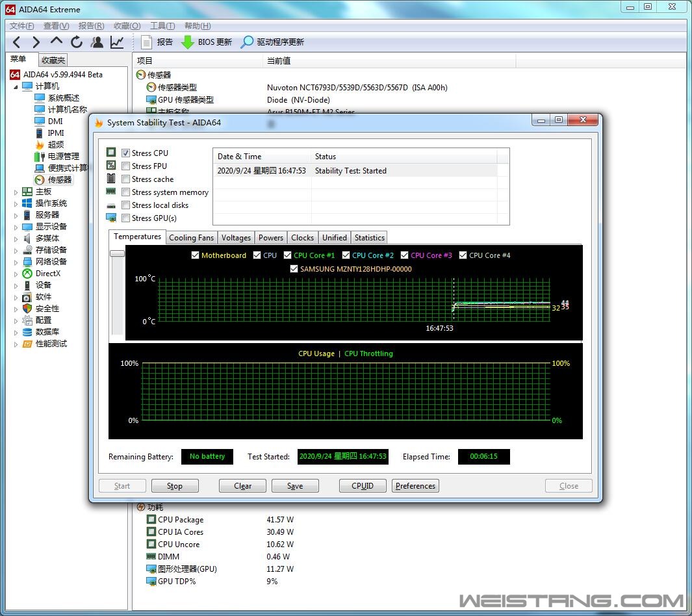692x616 pixels.
Task: Select the DMI item in tree
Action: tap(55, 121)
